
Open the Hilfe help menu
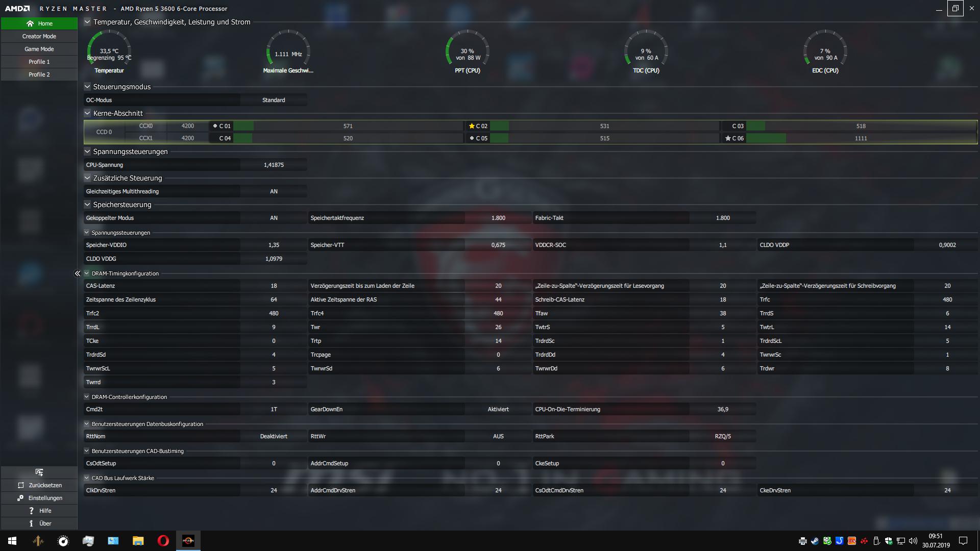click(x=39, y=511)
